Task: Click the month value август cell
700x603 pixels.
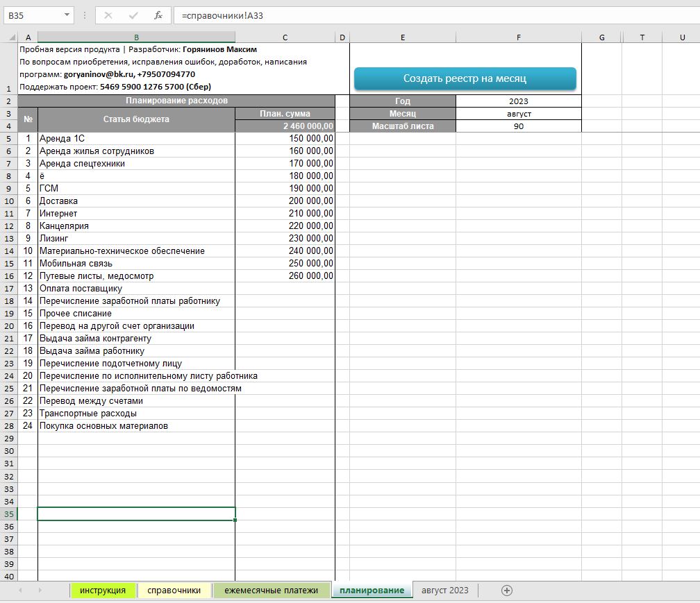Action: tap(518, 114)
